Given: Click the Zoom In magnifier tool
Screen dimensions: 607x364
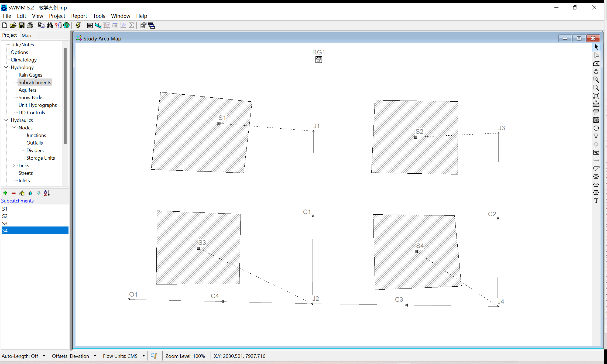Looking at the screenshot, I should pos(596,80).
